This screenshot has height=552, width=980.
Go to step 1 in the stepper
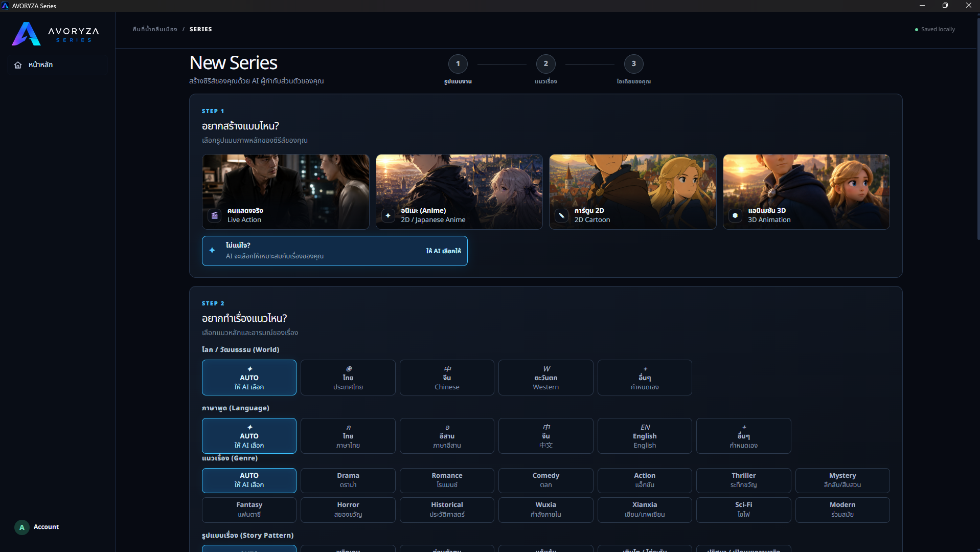(x=458, y=64)
